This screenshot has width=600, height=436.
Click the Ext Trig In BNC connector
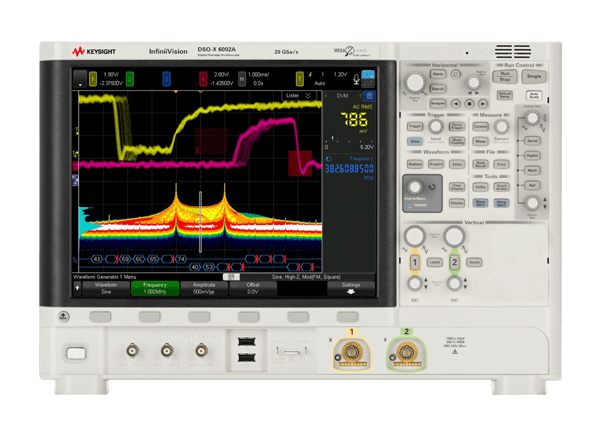point(202,350)
